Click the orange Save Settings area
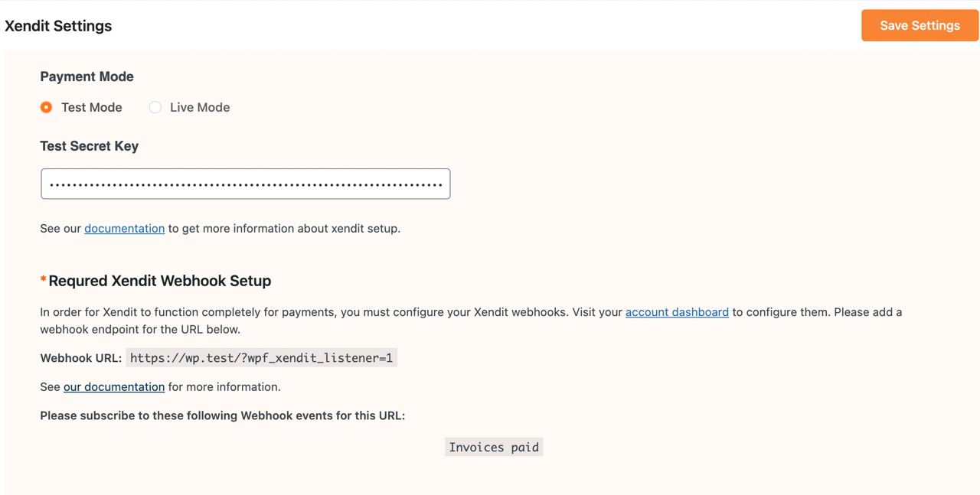This screenshot has width=980, height=495. click(920, 25)
